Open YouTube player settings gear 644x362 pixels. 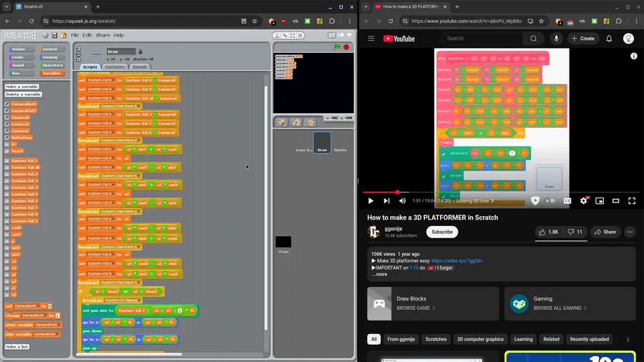click(x=584, y=201)
